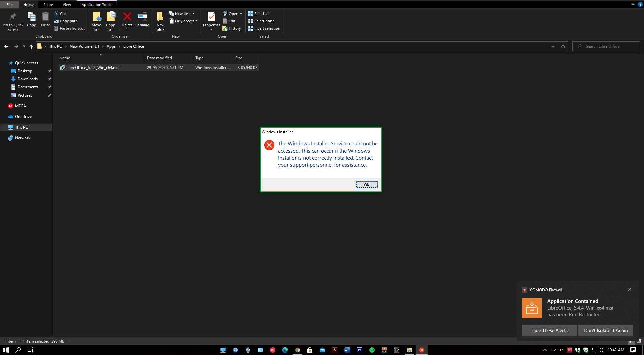Expand the Open dropdown arrow
This screenshot has width=644, height=355.
pos(241,14)
